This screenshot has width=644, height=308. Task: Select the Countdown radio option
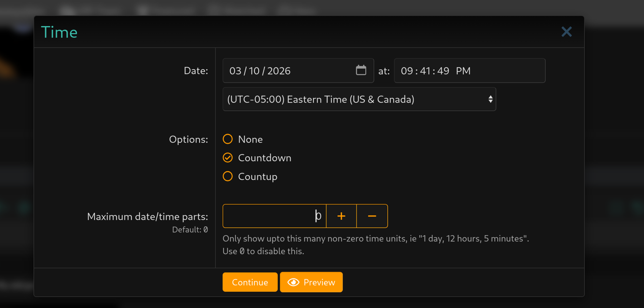[x=228, y=158]
